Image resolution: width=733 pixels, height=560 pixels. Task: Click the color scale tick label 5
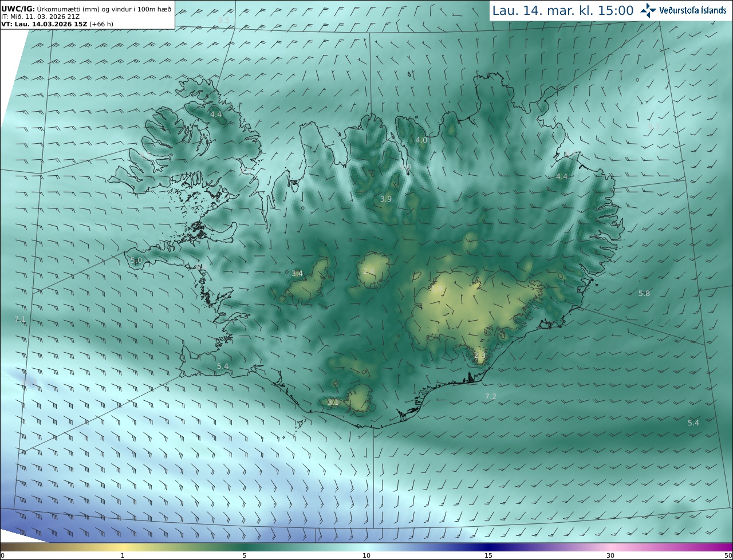tap(245, 555)
